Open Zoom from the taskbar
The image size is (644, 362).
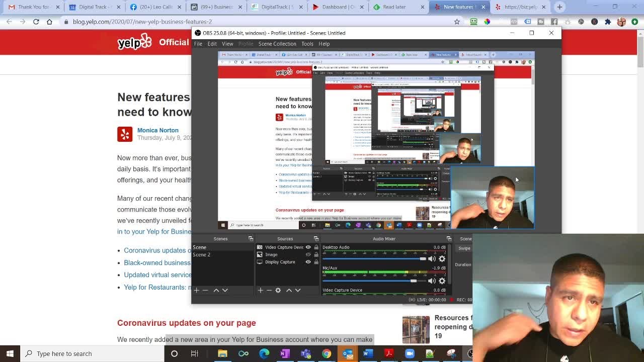409,353
